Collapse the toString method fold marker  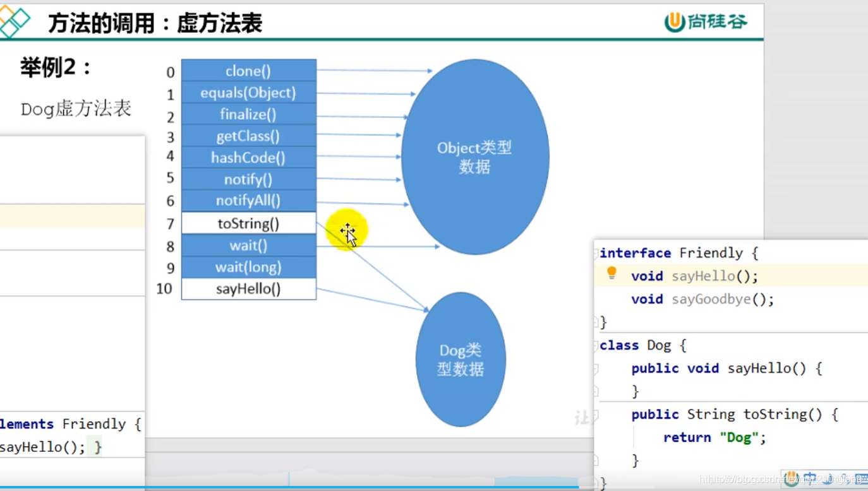pyautogui.click(x=596, y=413)
